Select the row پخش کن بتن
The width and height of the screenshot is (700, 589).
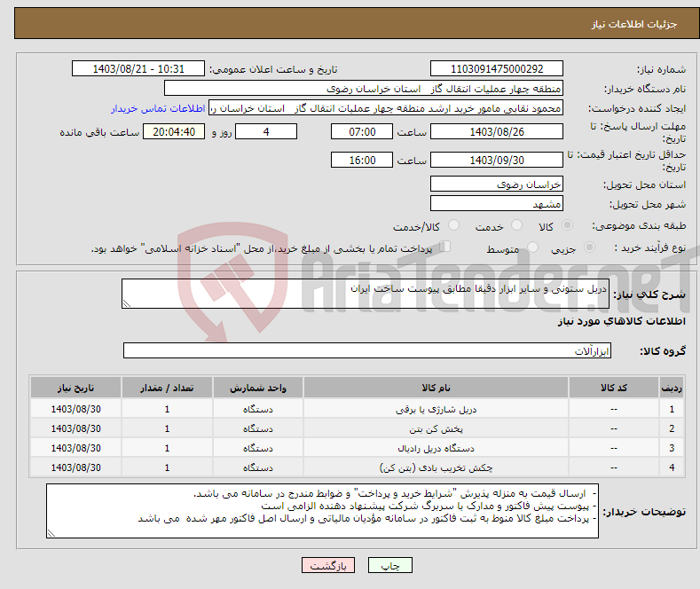tap(357, 428)
